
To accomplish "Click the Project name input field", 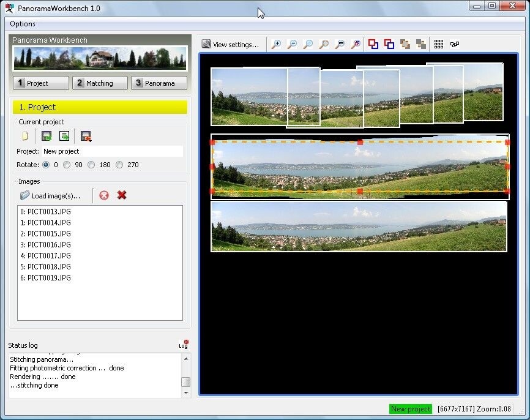I will [112, 151].
